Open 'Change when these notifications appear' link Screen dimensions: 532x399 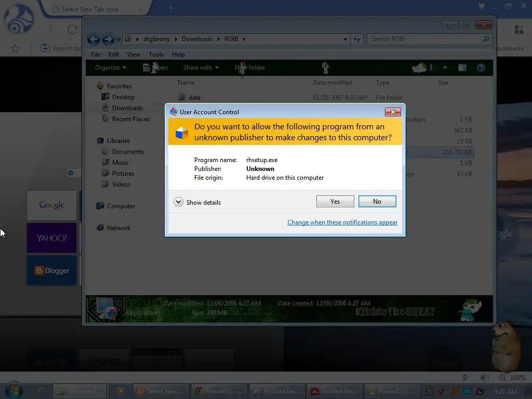(342, 222)
